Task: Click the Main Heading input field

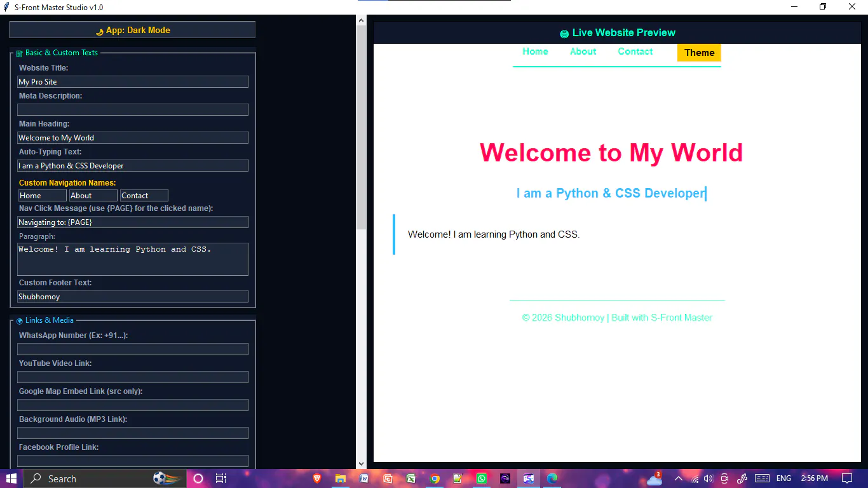Action: coord(132,137)
